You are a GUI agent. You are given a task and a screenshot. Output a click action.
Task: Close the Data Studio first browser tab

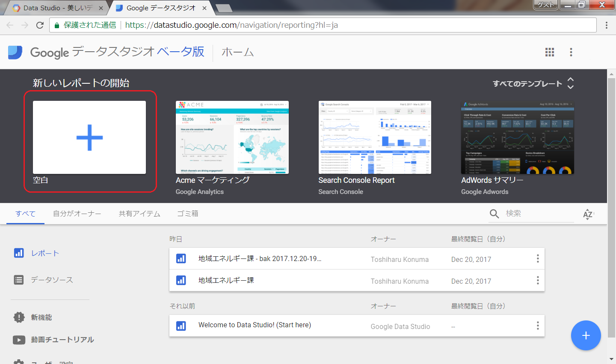click(x=101, y=8)
